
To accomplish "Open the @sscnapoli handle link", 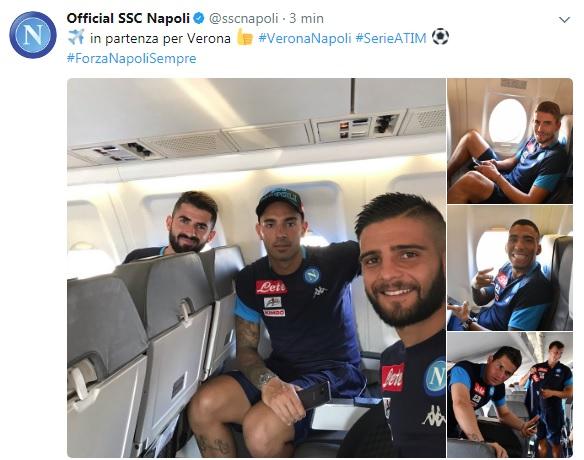I will coord(244,18).
